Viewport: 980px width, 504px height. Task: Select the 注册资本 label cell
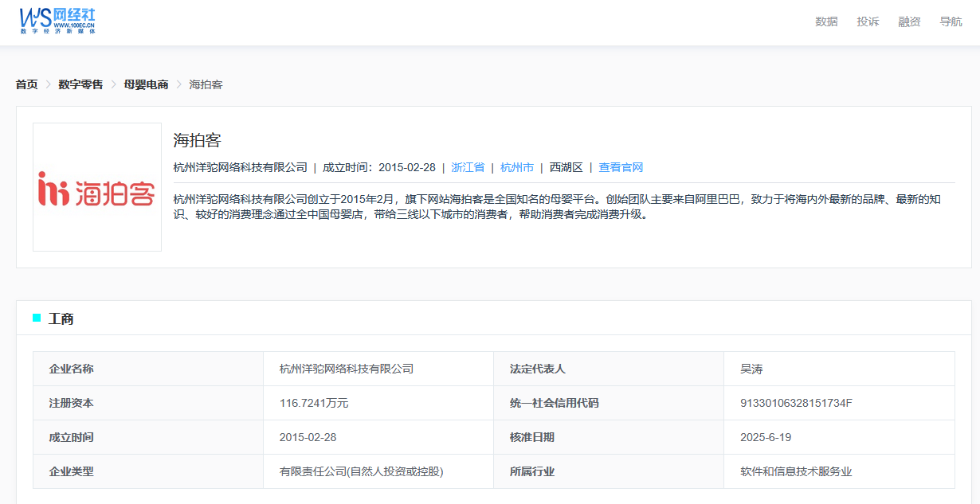point(148,403)
